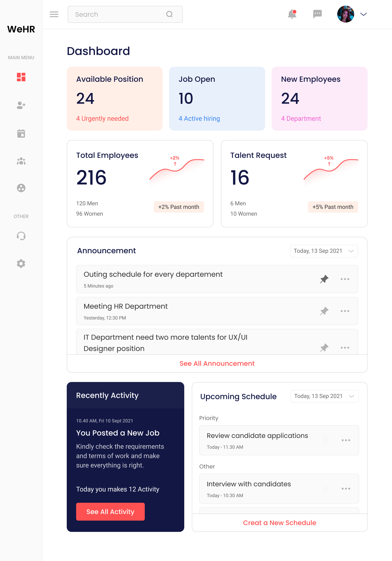The width and height of the screenshot is (392, 561).
Task: Pin the IT Department announcement
Action: point(324,347)
